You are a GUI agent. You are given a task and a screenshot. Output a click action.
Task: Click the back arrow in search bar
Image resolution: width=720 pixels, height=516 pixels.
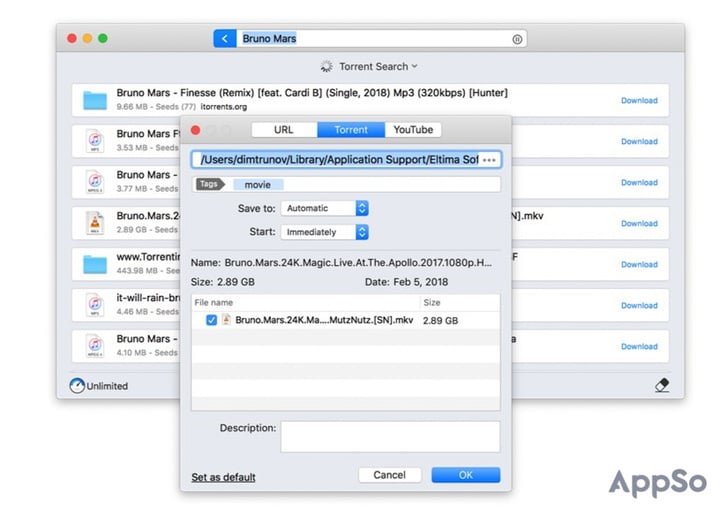[x=225, y=39]
